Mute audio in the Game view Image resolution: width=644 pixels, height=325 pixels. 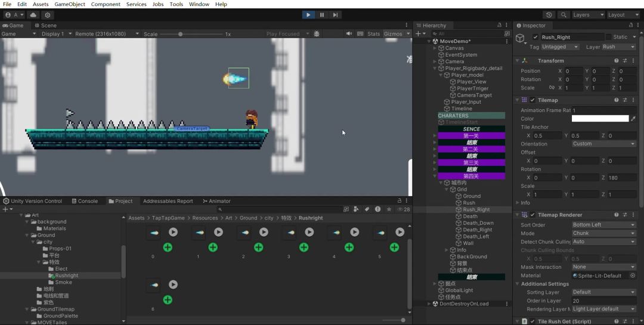349,34
